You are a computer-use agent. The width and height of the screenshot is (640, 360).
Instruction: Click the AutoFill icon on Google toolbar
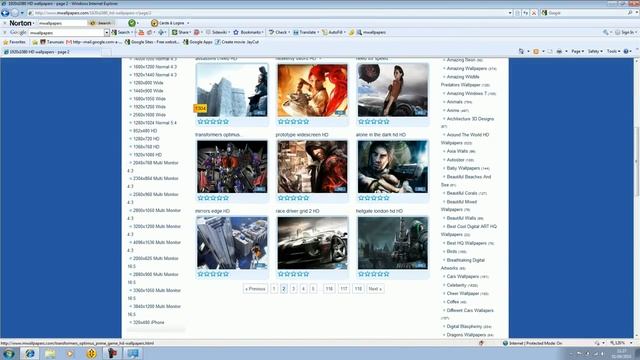pos(325,32)
